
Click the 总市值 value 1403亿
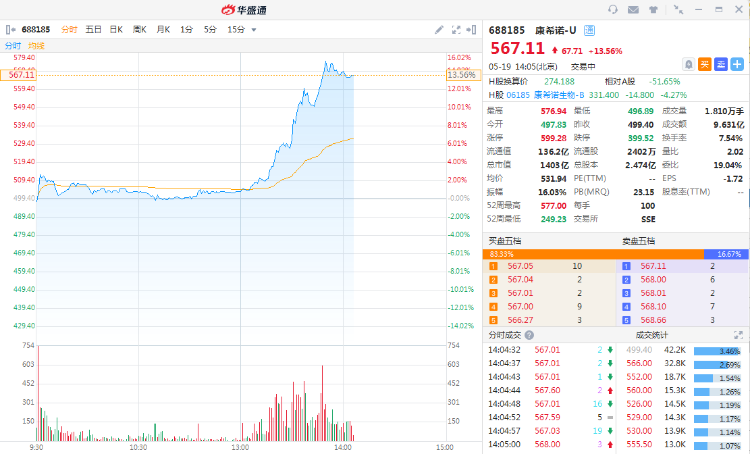554,165
